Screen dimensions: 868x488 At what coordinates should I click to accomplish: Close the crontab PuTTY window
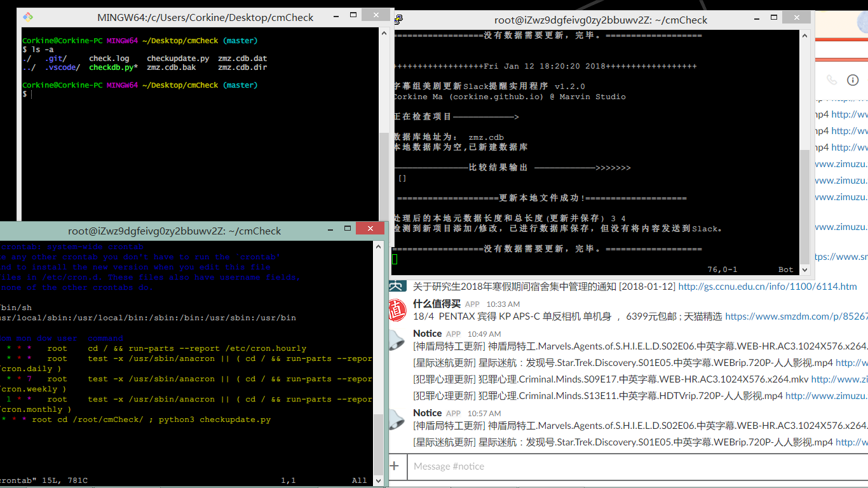369,228
